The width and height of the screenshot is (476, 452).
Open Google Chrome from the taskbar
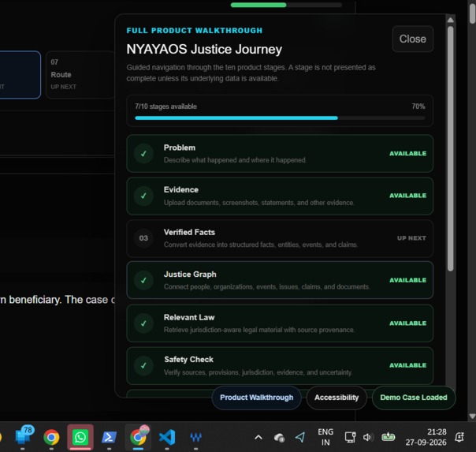click(x=51, y=438)
